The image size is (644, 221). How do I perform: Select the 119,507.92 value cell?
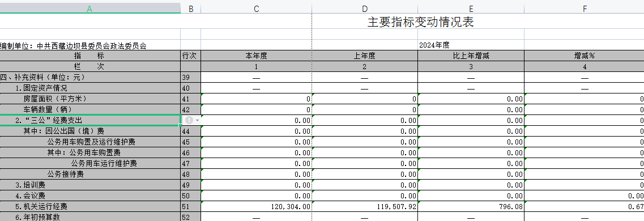pyautogui.click(x=365, y=206)
